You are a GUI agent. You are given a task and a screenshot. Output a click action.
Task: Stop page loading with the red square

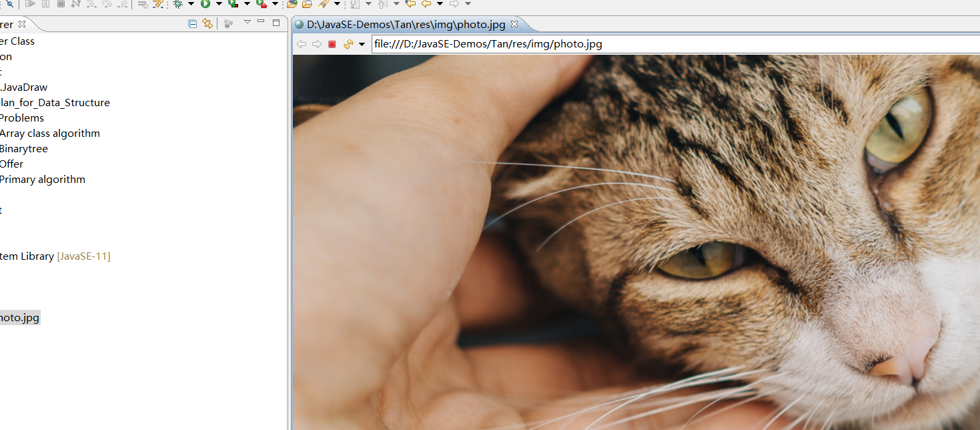332,44
